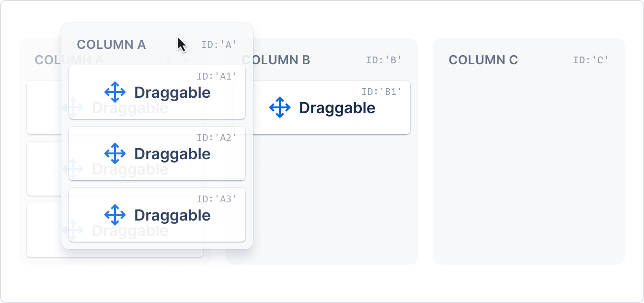Click the empty drop area of Column C
The height and width of the screenshot is (303, 644).
[x=529, y=168]
